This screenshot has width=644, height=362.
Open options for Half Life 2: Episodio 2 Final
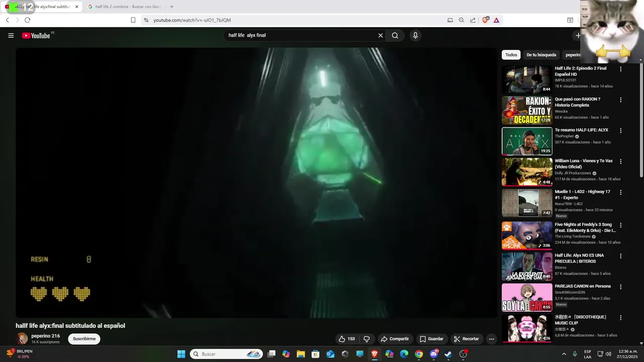click(620, 69)
